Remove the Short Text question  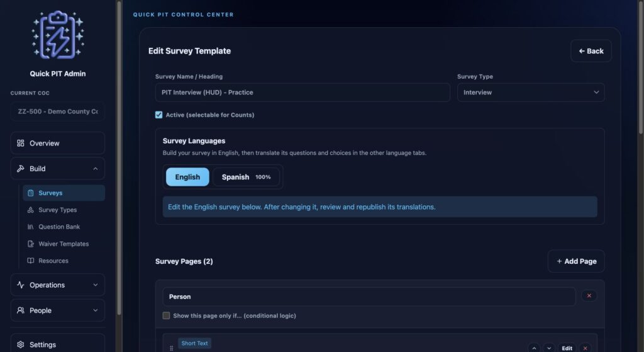tap(586, 348)
